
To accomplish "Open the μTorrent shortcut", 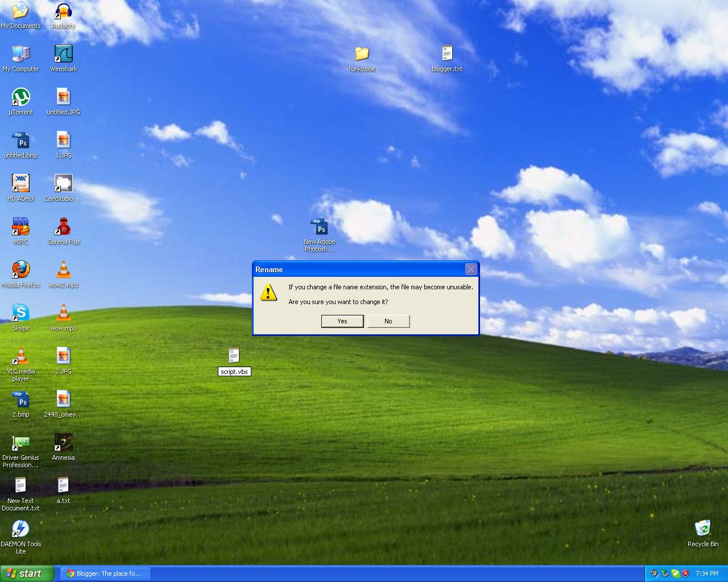I will coord(20,98).
